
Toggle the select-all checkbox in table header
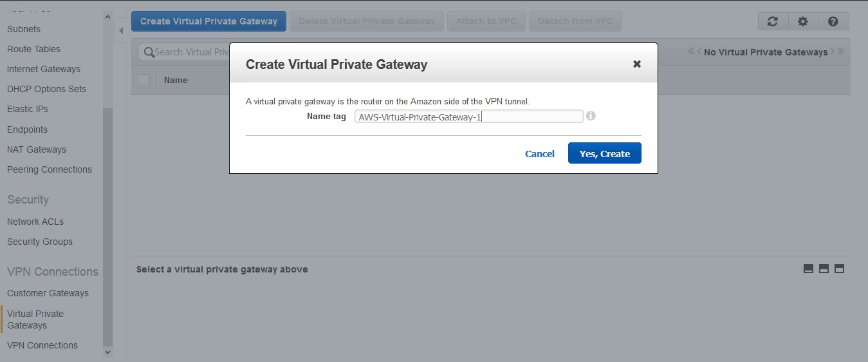(x=144, y=80)
